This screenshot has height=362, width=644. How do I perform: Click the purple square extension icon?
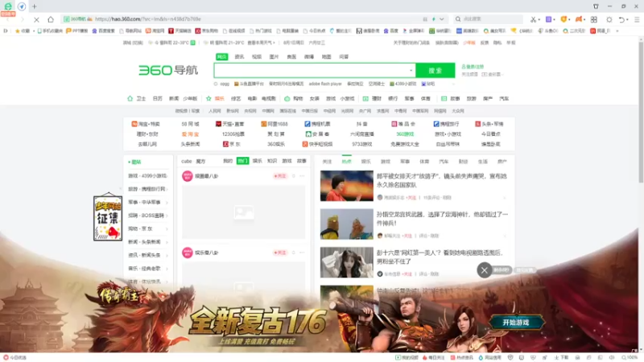click(x=548, y=19)
